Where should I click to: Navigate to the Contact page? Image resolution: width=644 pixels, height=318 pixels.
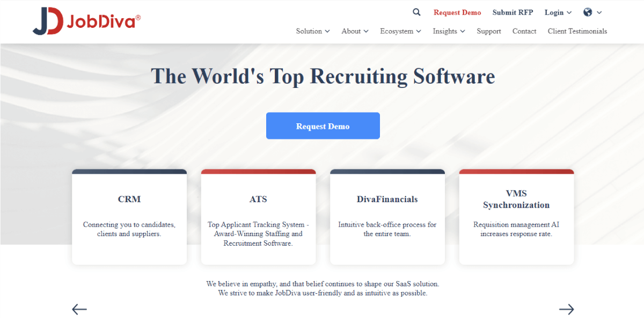coord(524,31)
